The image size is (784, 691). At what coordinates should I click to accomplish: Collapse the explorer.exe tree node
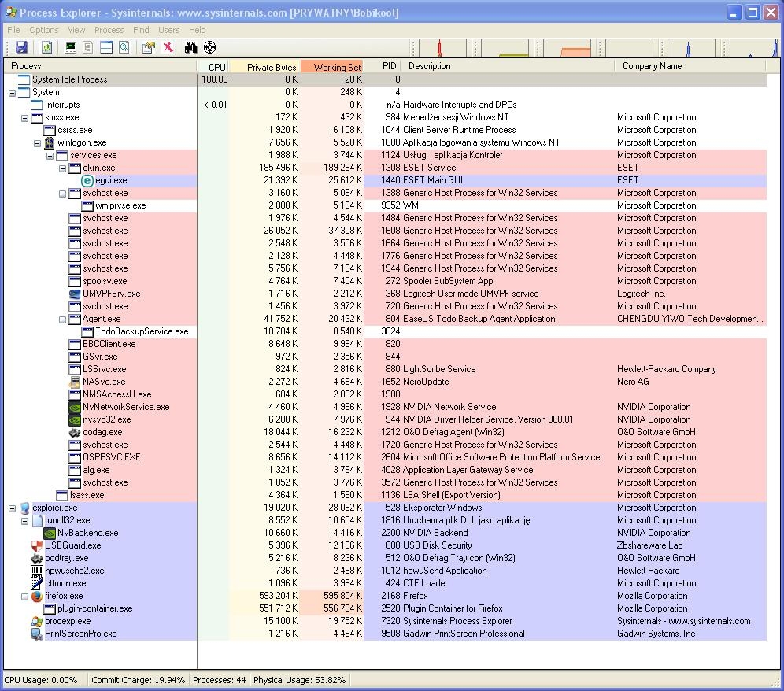click(x=12, y=508)
